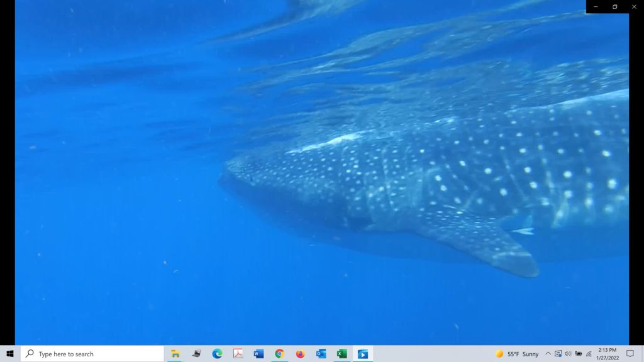Launch Microsoft Edge from the taskbar
Image resolution: width=644 pixels, height=362 pixels.
coord(217,354)
